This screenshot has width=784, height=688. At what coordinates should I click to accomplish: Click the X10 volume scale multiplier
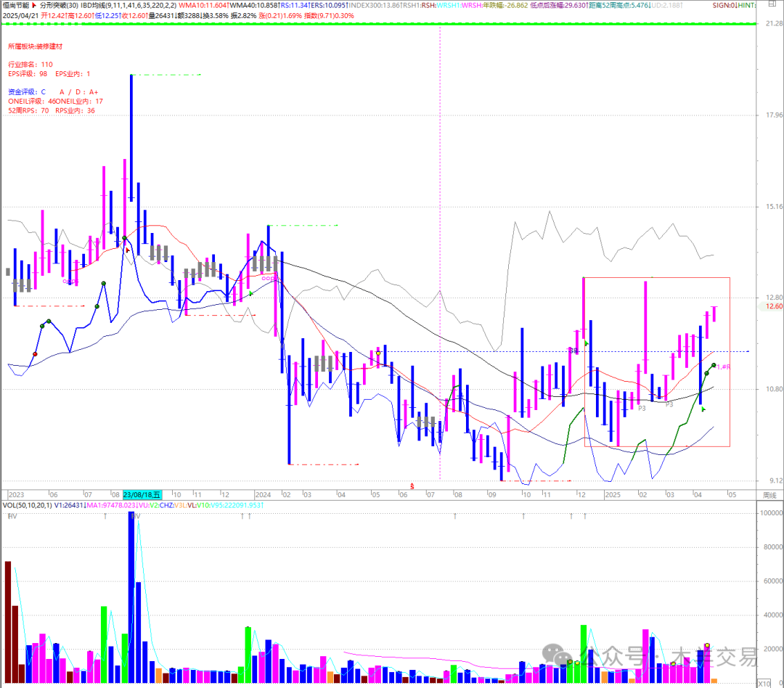coord(764,684)
